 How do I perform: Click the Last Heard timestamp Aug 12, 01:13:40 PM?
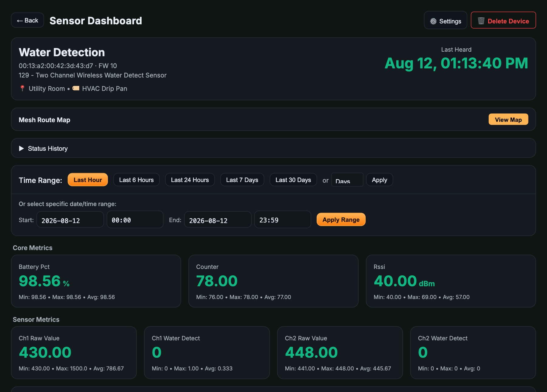pyautogui.click(x=456, y=64)
